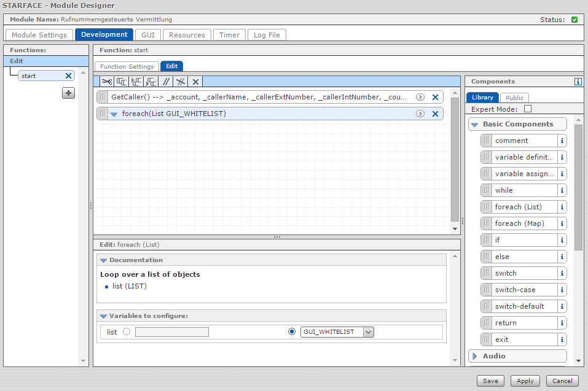Click the copy toolbar icon

(122, 82)
